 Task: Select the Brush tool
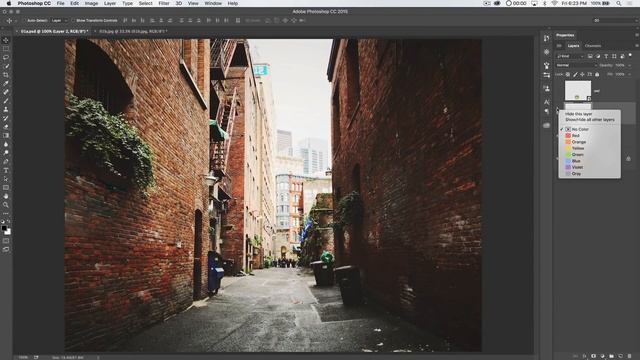pyautogui.click(x=6, y=100)
